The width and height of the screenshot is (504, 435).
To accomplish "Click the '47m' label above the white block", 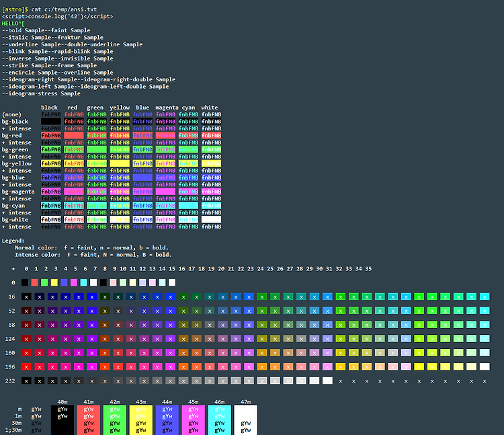I will coord(245,401).
